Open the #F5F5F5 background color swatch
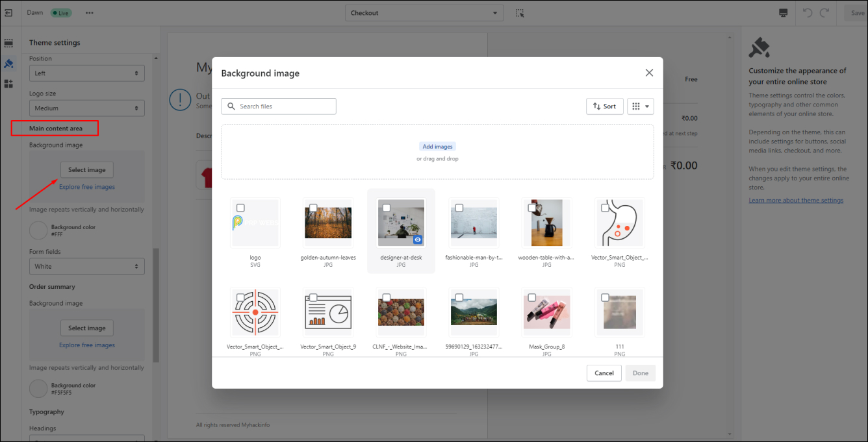Image resolution: width=868 pixels, height=442 pixels. tap(38, 389)
